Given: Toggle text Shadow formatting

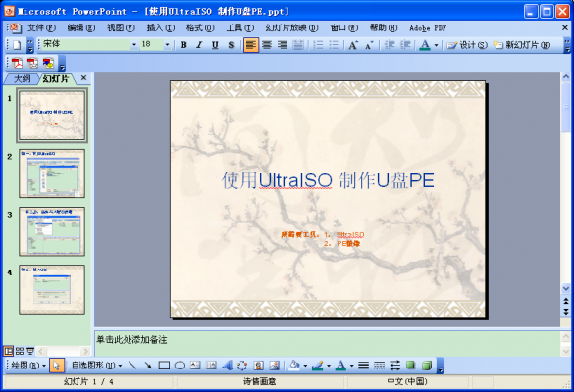Looking at the screenshot, I should (x=231, y=45).
